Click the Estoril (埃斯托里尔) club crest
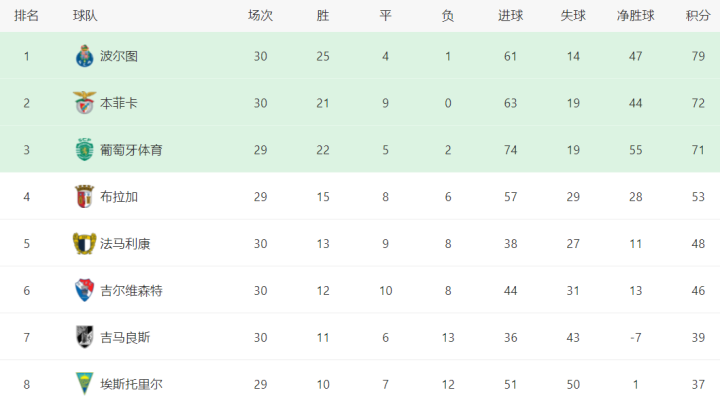The width and height of the screenshot is (720, 405). point(84,383)
